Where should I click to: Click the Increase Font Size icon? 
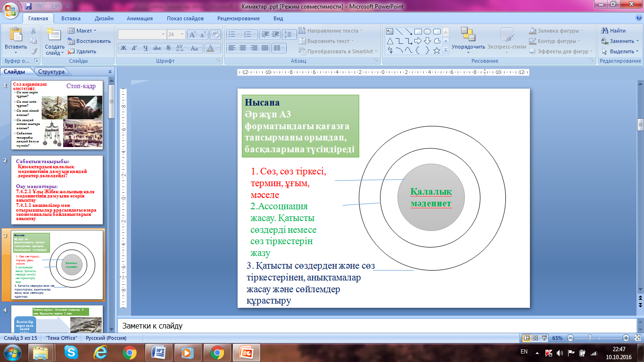pyautogui.click(x=193, y=34)
